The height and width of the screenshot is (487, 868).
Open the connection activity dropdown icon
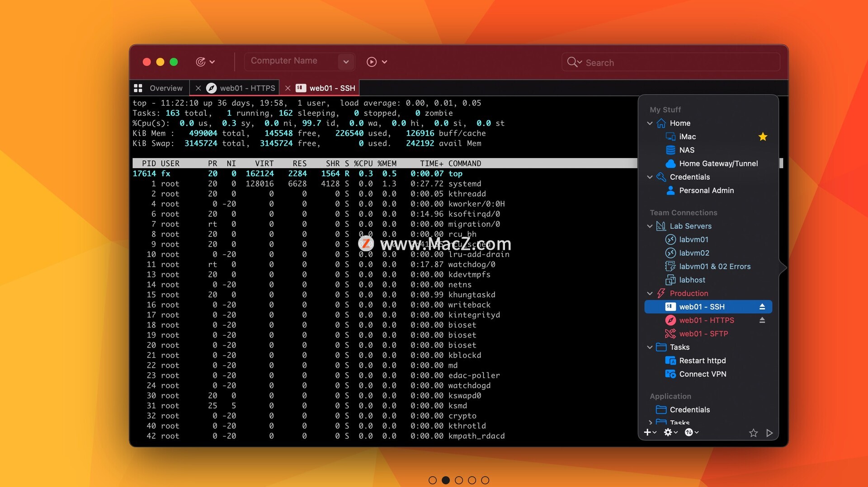pos(205,62)
